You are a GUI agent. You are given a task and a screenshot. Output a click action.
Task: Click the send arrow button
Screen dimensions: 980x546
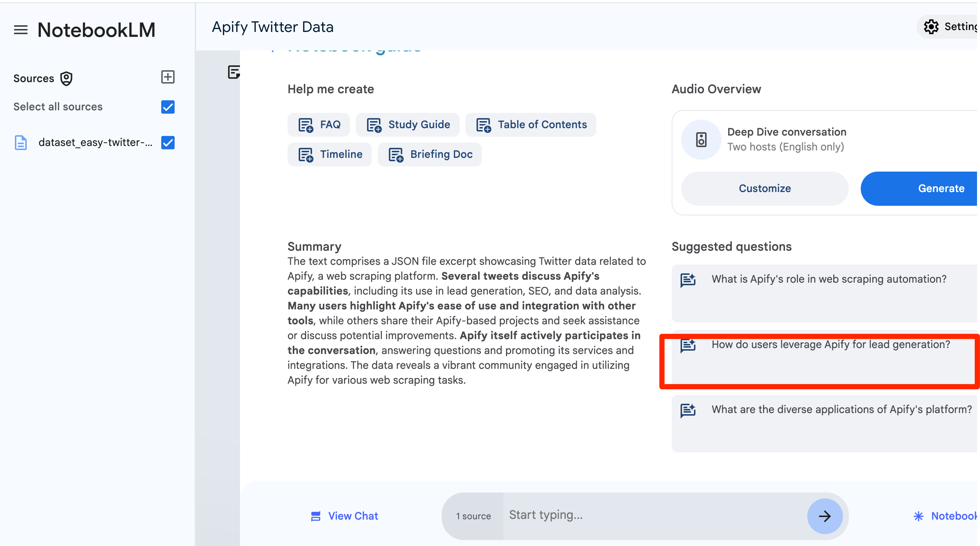click(824, 516)
